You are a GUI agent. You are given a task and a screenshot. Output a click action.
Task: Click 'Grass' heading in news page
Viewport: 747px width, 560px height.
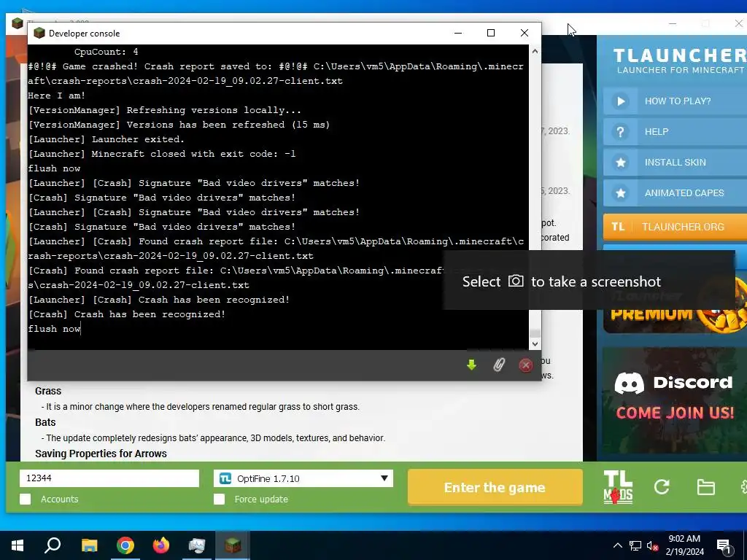[48, 391]
